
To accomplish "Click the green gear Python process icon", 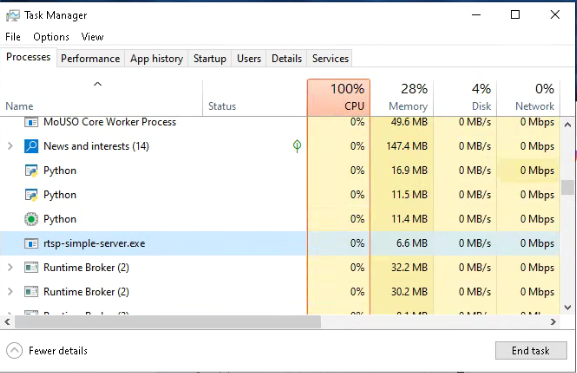I will point(31,219).
